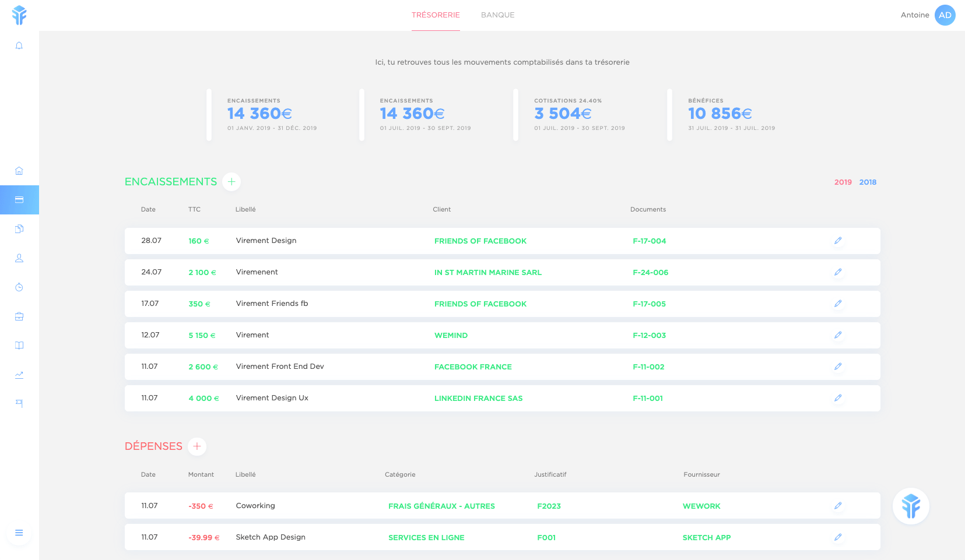The image size is (965, 560).
Task: Open the statistics chart icon in sidebar
Action: coord(19,375)
